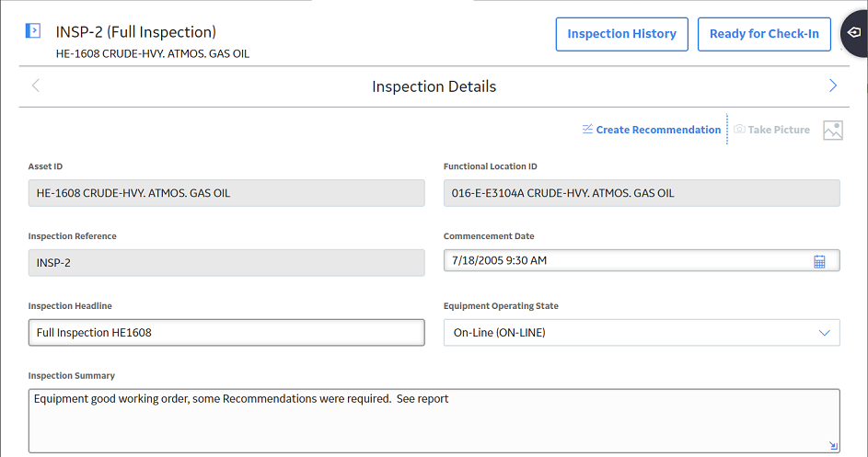Open the dark circular back-arrow icon
This screenshot has width=868, height=457.
[854, 33]
